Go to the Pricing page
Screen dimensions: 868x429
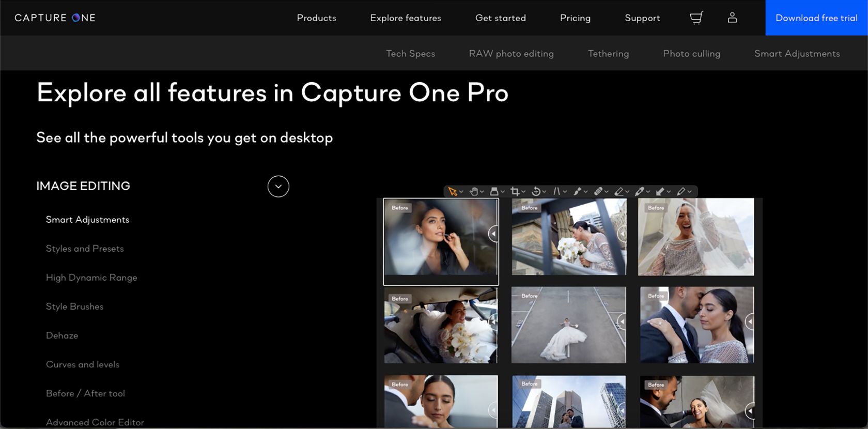pos(575,18)
